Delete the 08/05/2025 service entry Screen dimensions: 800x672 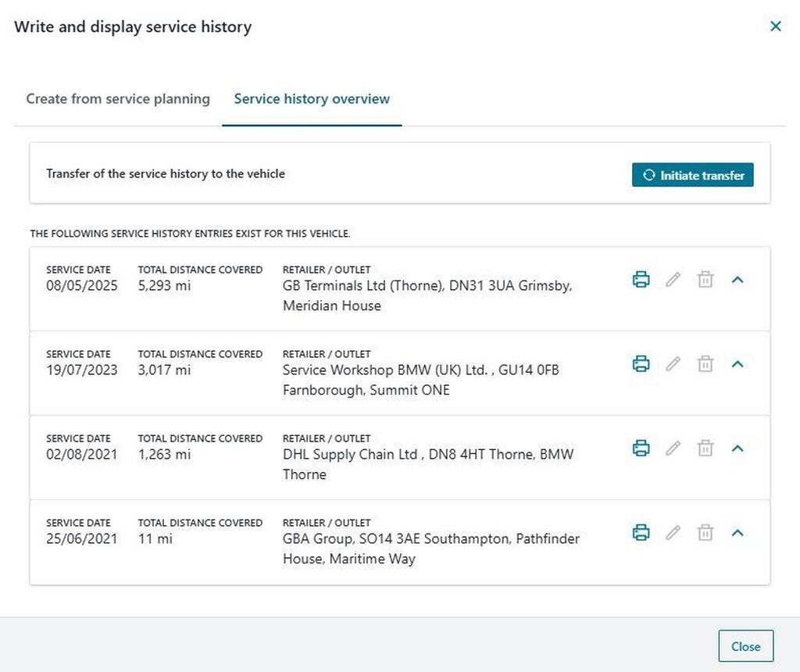(x=705, y=279)
